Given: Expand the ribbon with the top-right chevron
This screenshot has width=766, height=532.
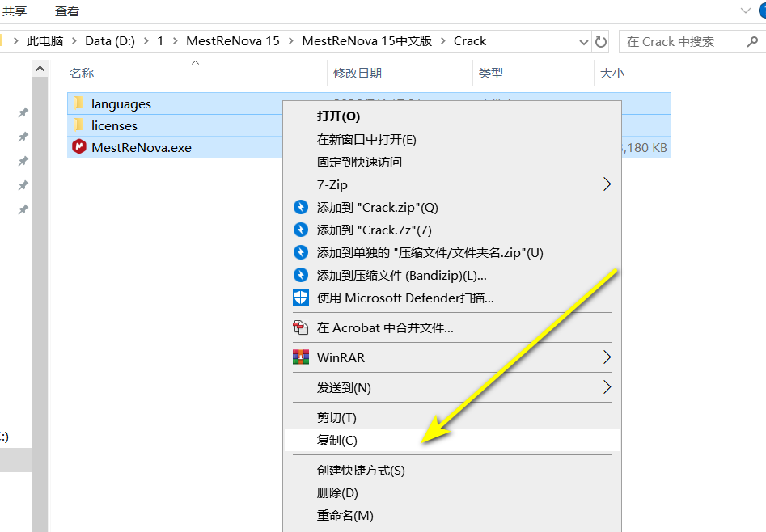Looking at the screenshot, I should (746, 11).
